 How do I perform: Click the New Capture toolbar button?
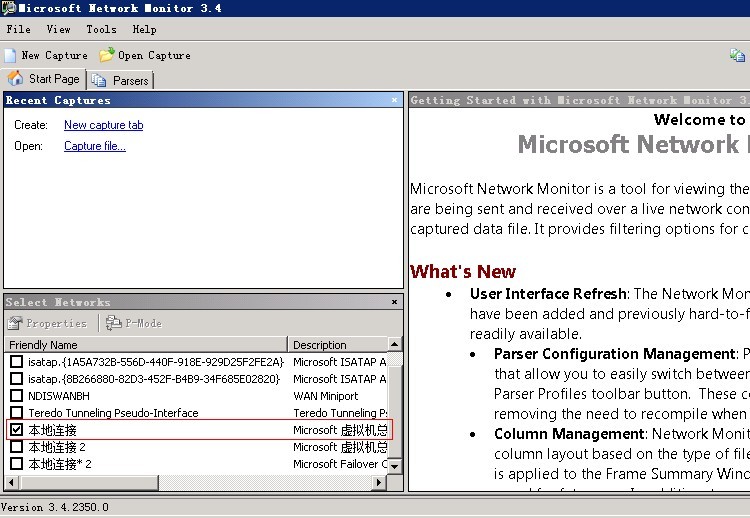(x=46, y=55)
